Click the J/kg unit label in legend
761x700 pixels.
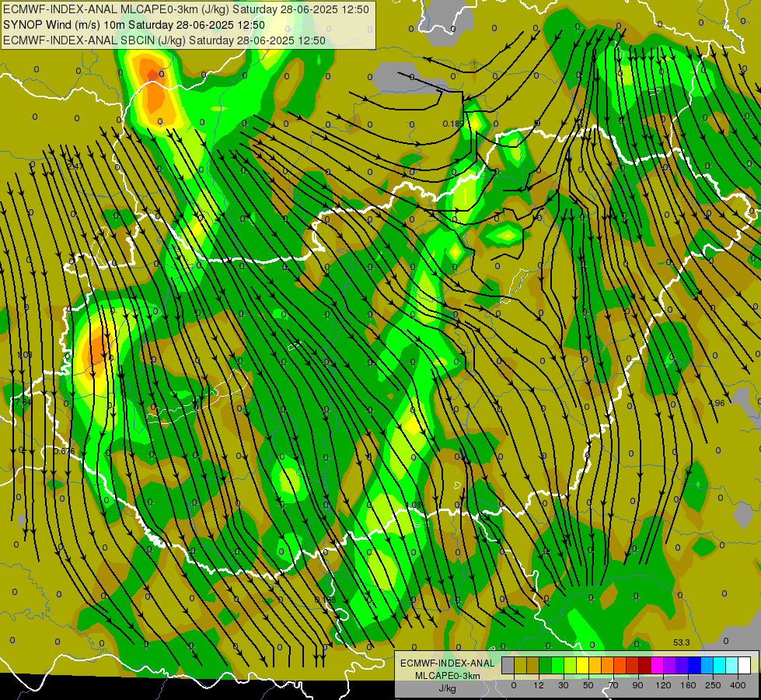click(447, 688)
